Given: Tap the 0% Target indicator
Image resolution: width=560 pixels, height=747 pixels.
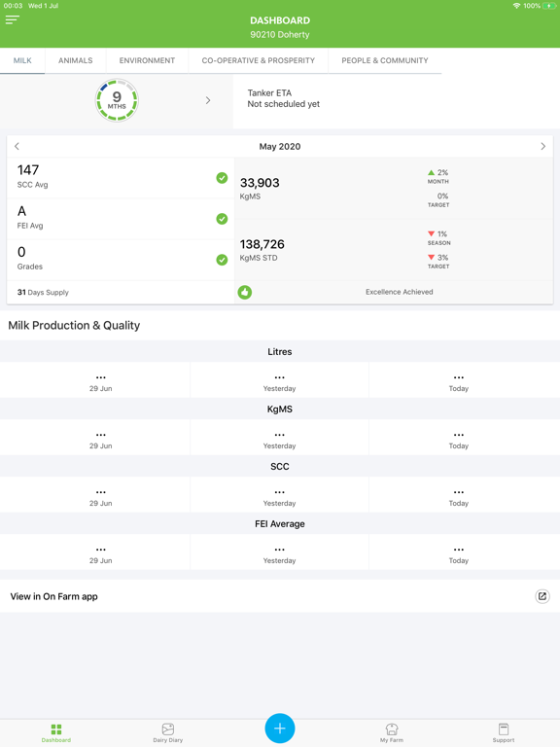Looking at the screenshot, I should [x=438, y=200].
